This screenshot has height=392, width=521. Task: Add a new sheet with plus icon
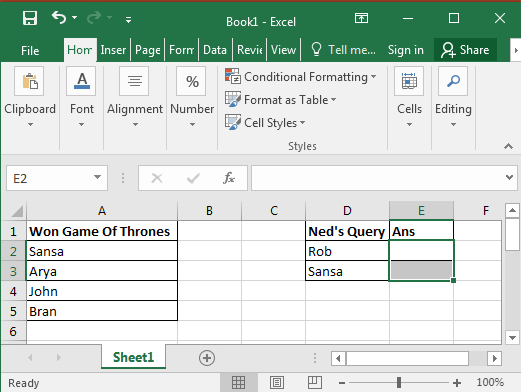[207, 358]
